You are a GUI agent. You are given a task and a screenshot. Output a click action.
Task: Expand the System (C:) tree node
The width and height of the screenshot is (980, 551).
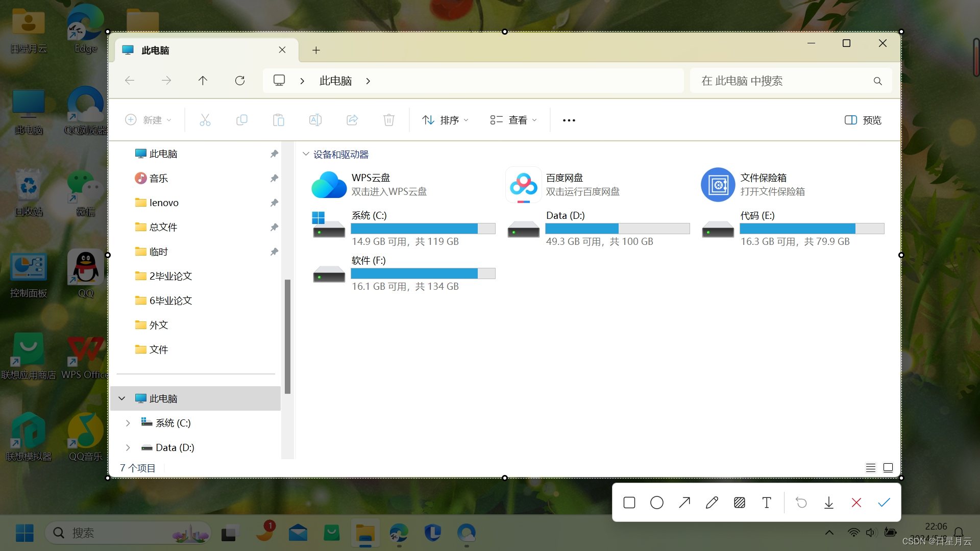pos(128,423)
